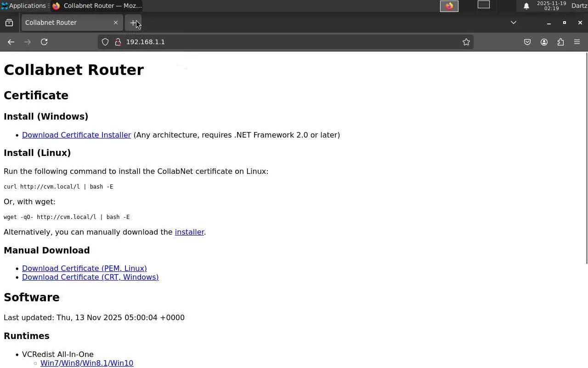The image size is (588, 368).
Task: Click the Install (Linux) heading
Action: pos(37,153)
